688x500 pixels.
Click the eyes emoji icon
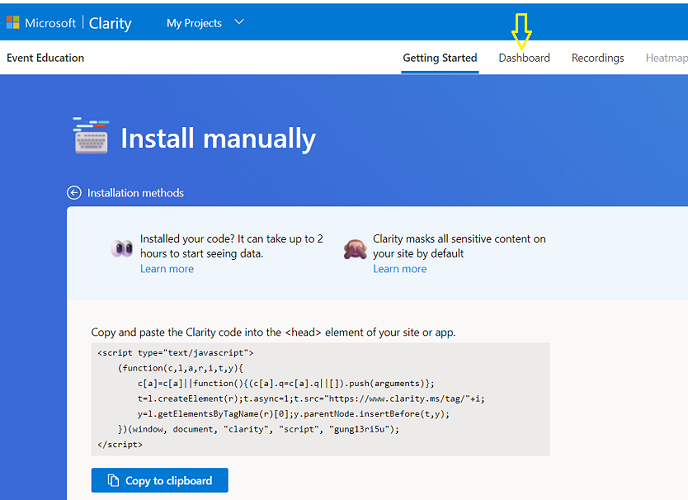[122, 250]
